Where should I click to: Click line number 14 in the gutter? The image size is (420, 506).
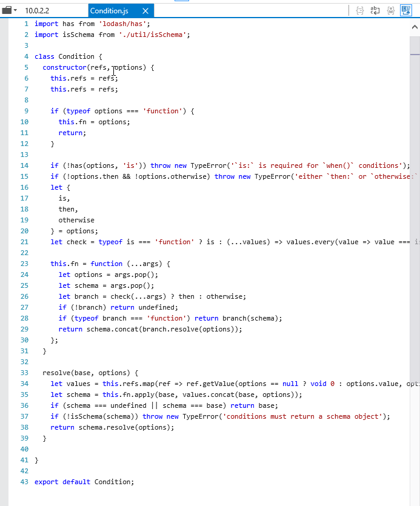point(24,165)
